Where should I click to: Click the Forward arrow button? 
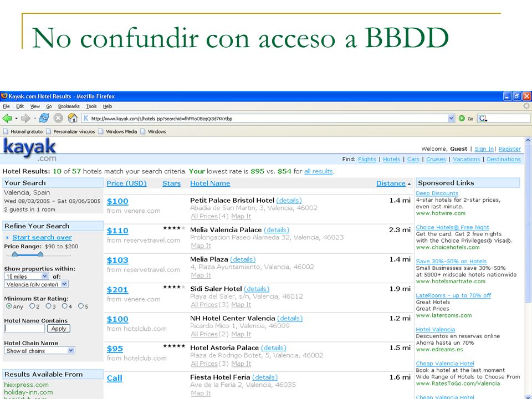(25, 119)
